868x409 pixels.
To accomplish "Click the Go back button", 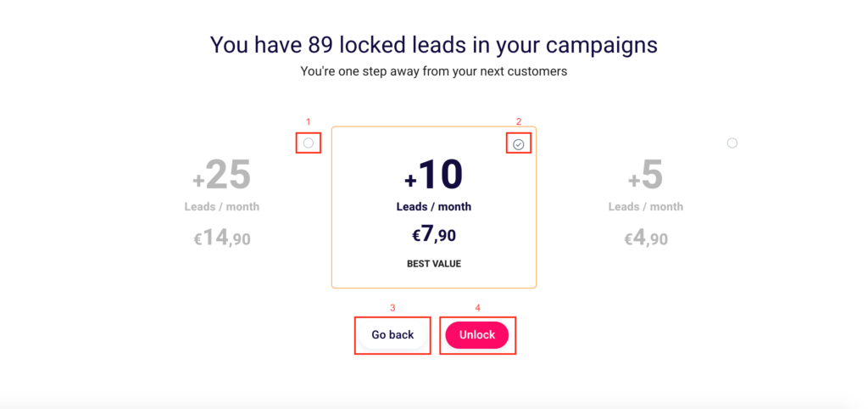I will 392,335.
